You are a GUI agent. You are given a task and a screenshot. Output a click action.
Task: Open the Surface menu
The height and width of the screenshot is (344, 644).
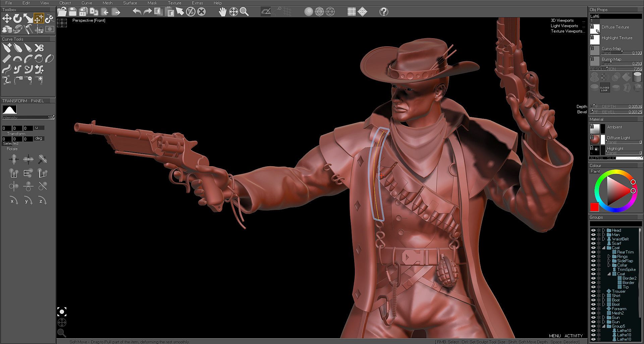click(130, 3)
